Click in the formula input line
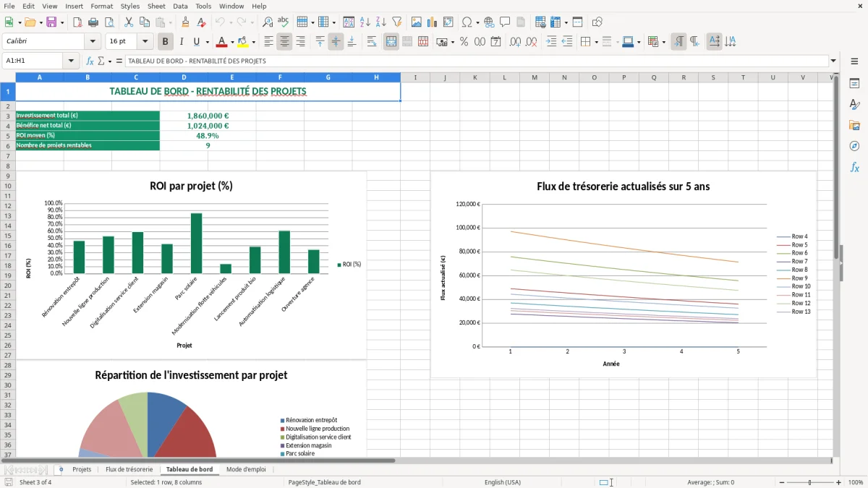 point(476,61)
